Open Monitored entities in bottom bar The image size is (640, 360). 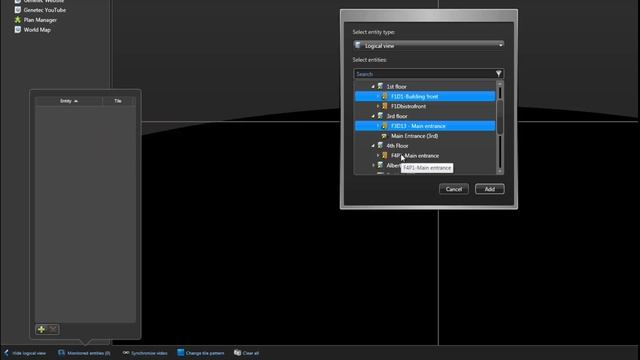coord(84,353)
